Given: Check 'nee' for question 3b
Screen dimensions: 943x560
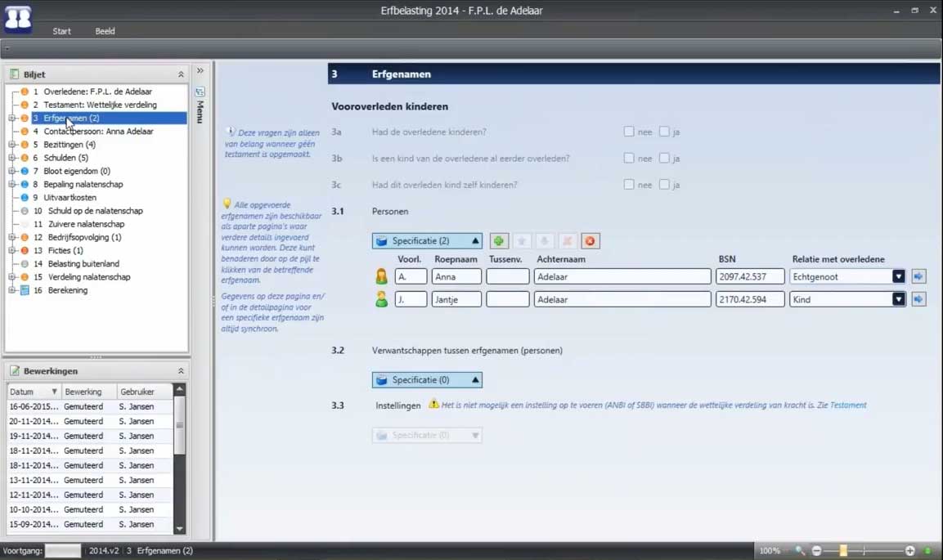Looking at the screenshot, I should click(628, 159).
